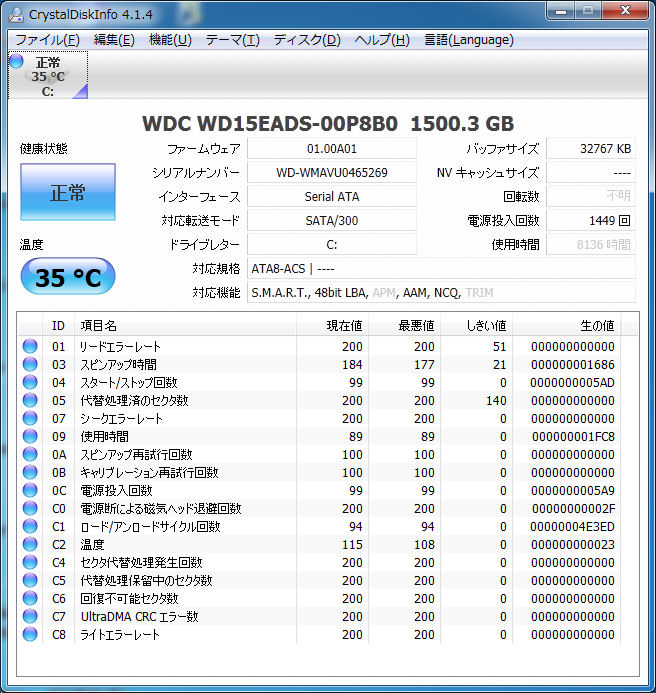Click the 32767 KB buffer size field
Image resolution: width=656 pixels, height=693 pixels.
coord(591,148)
